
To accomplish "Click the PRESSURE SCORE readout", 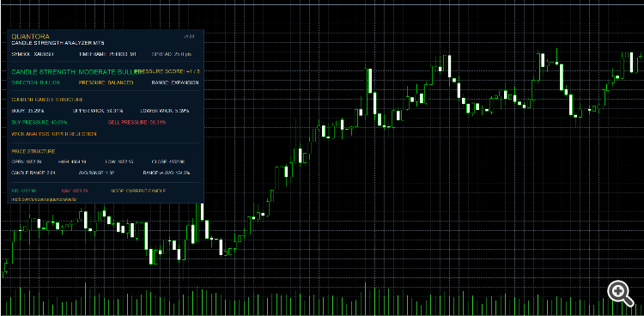I will [167, 71].
